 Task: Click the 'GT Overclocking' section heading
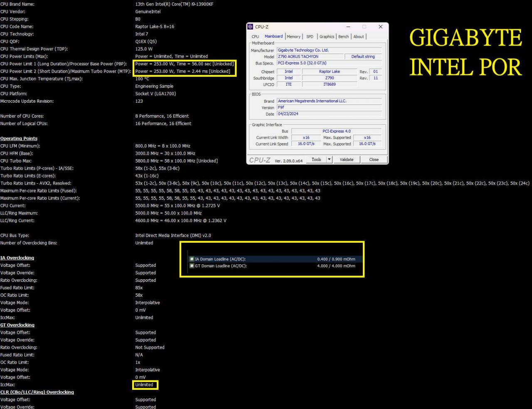tap(17, 325)
